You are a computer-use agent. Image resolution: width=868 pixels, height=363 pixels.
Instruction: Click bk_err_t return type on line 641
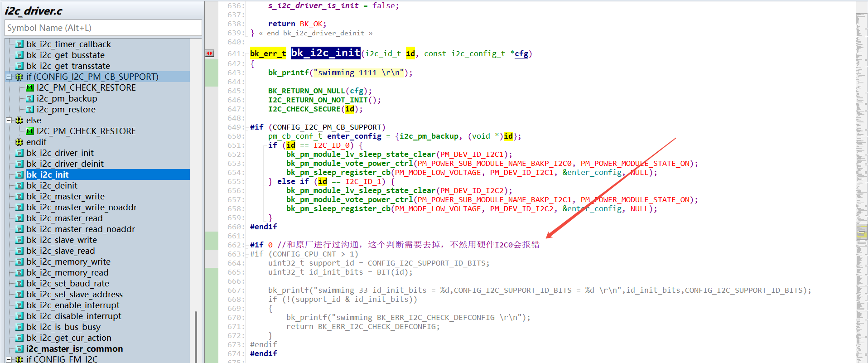[268, 53]
